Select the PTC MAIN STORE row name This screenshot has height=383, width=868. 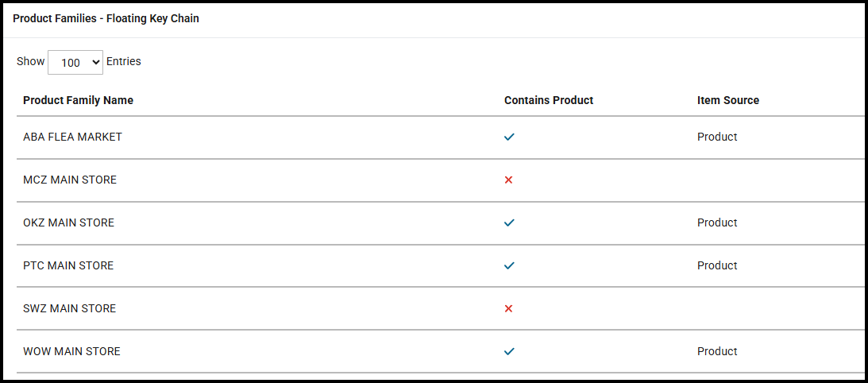(68, 265)
